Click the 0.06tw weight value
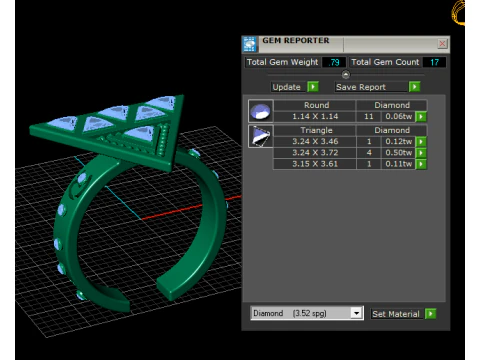480x360 pixels. (398, 116)
